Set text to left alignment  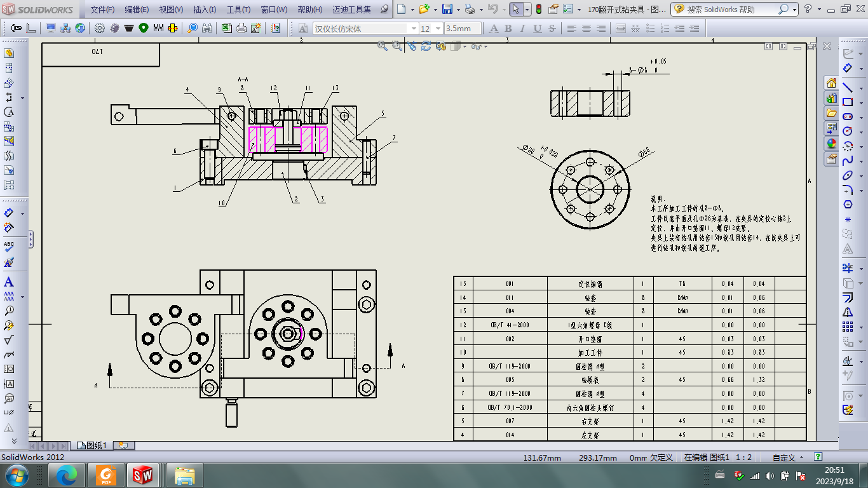pos(571,29)
